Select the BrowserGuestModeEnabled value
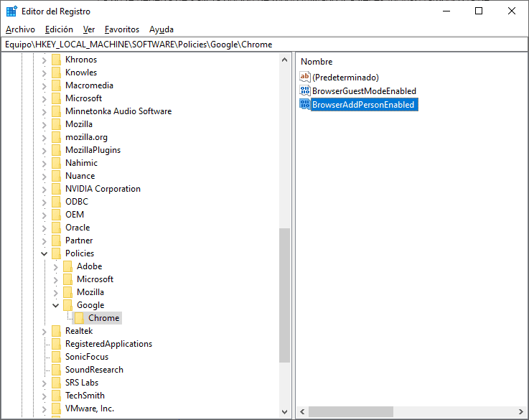This screenshot has width=529, height=420. pos(364,90)
